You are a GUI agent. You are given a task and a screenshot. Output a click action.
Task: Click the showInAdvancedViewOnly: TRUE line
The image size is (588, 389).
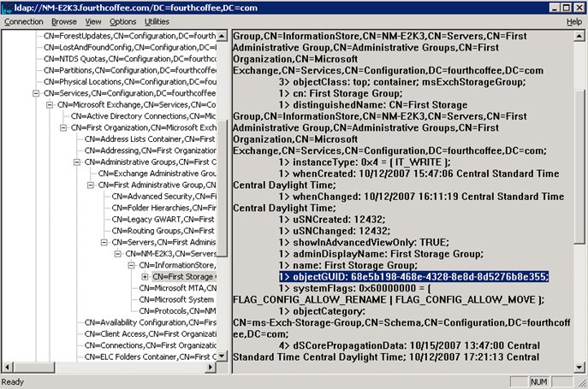tap(364, 243)
